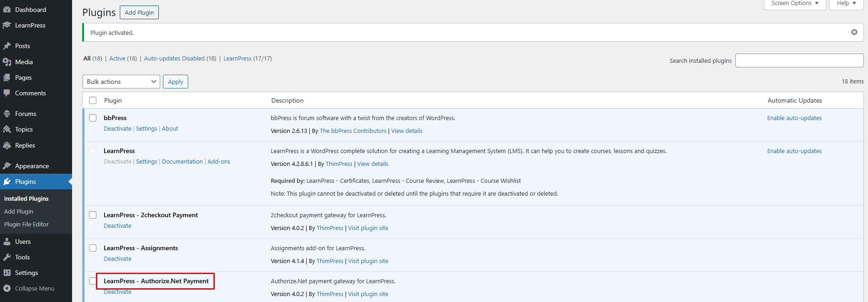Open LearnPress plugin Settings link
Viewport: 868px width, 302px height.
146,162
